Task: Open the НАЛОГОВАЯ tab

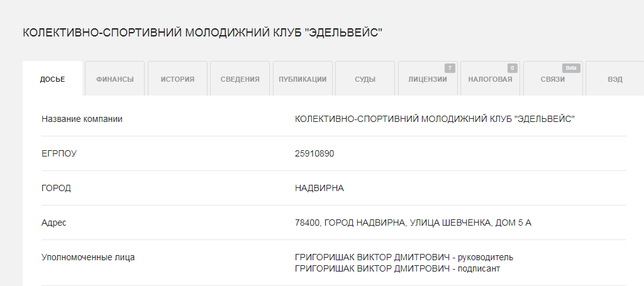Action: (490, 79)
